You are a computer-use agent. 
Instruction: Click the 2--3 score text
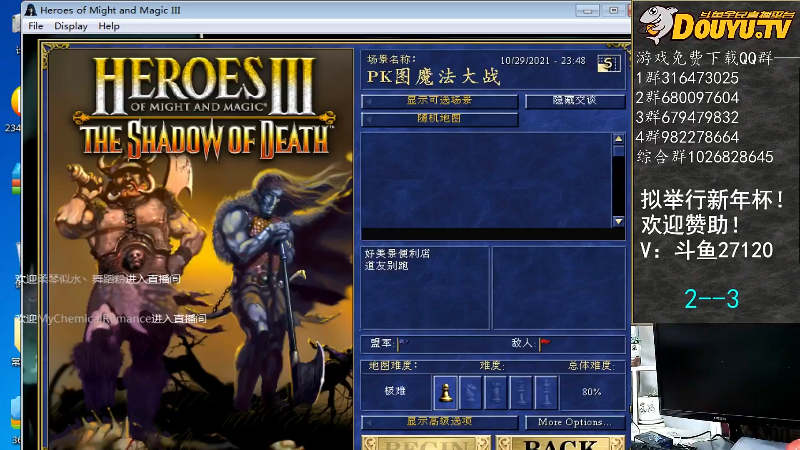click(x=712, y=299)
